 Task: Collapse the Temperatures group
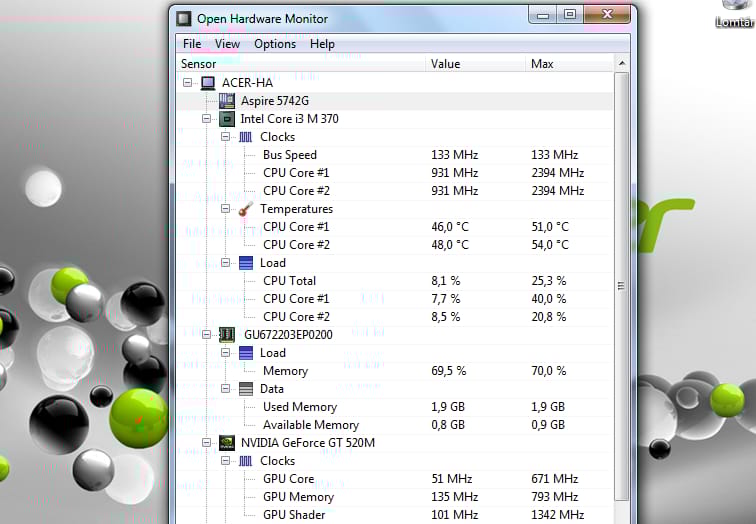point(225,209)
